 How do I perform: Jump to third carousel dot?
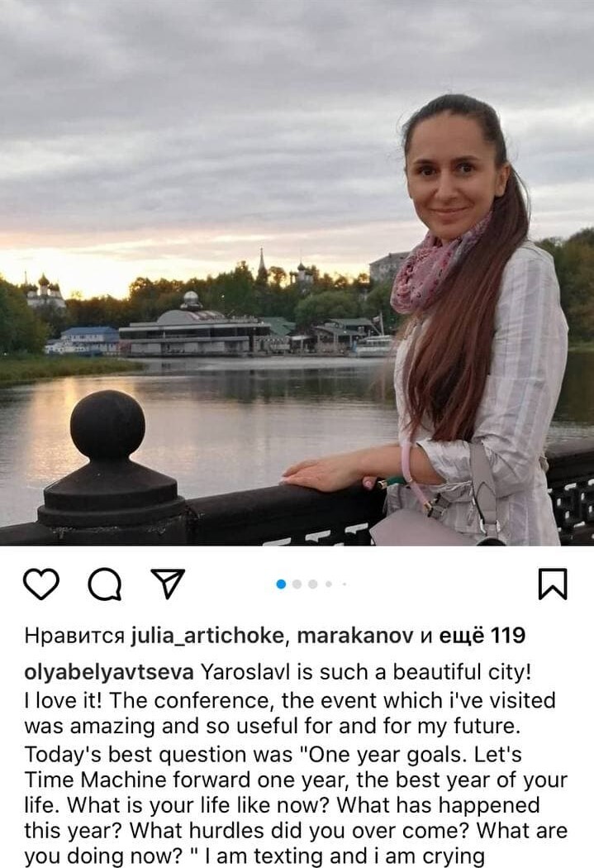[x=313, y=584]
